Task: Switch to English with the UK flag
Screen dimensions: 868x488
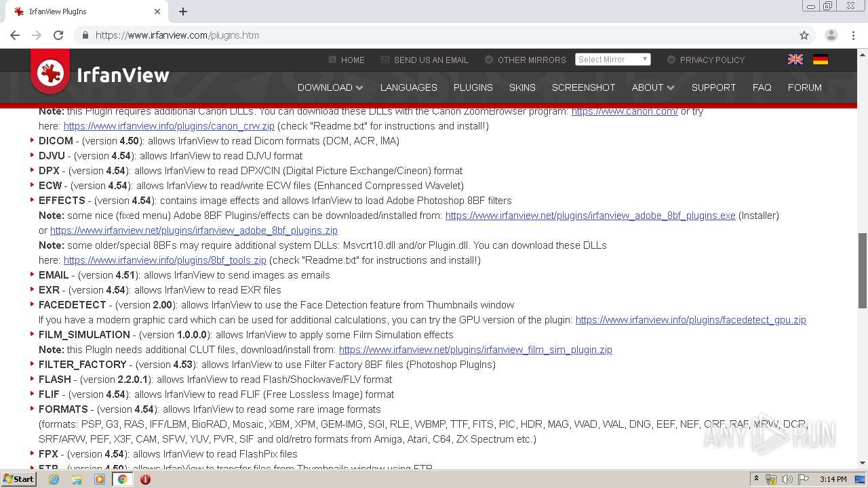Action: [x=795, y=60]
